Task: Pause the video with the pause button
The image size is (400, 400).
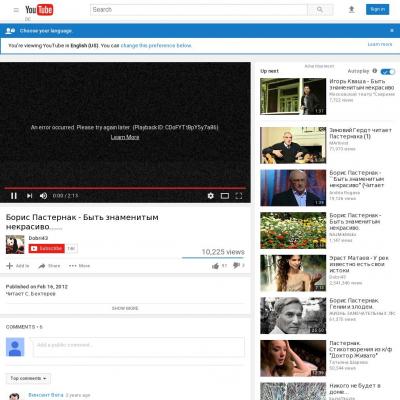Action: pyautogui.click(x=14, y=196)
